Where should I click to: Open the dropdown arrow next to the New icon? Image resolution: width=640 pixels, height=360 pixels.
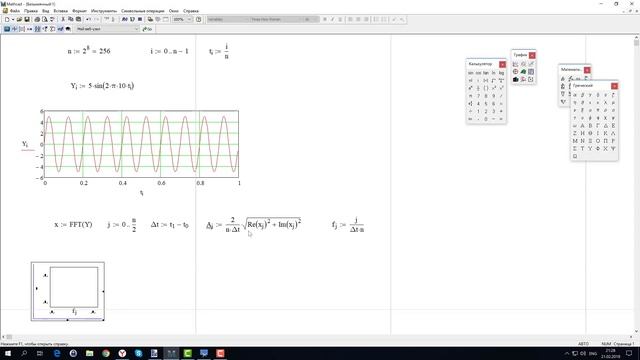tap(13, 19)
